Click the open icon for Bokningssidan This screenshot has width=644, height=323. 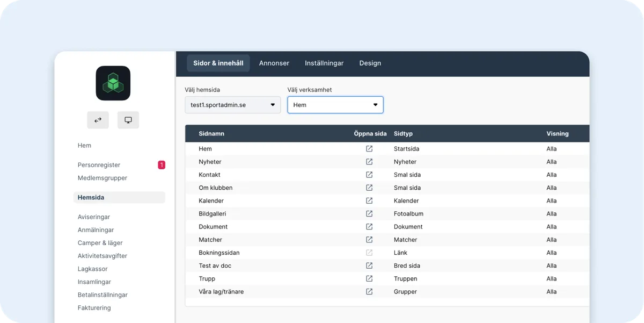(x=369, y=253)
